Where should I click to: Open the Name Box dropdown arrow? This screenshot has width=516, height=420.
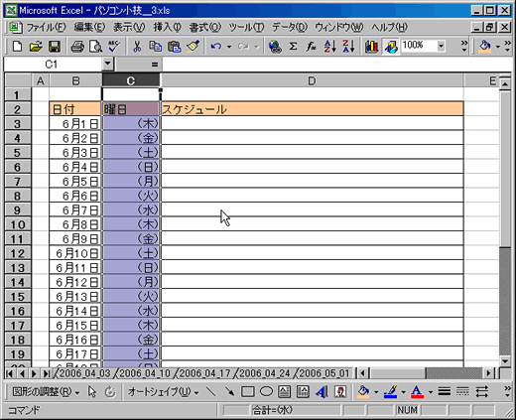tap(107, 64)
